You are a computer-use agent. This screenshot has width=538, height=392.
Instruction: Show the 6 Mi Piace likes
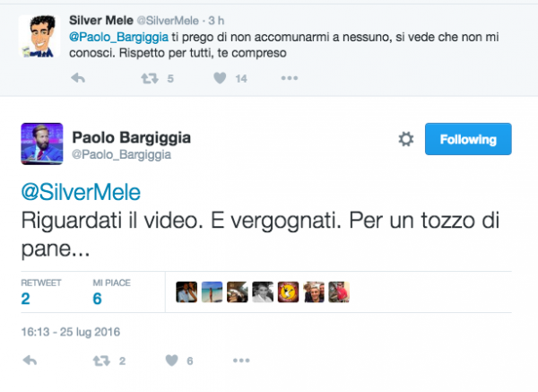(x=111, y=292)
